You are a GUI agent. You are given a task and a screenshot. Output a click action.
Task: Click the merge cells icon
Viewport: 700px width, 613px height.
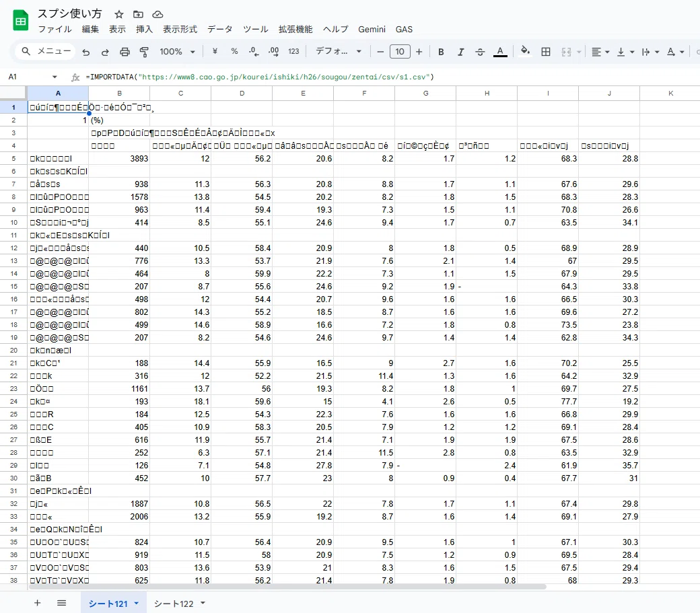566,52
